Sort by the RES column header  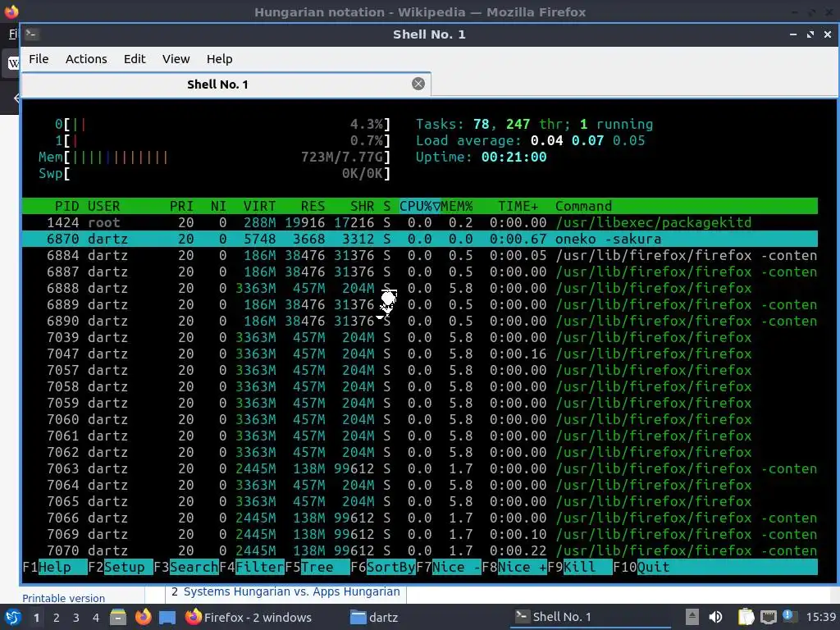[313, 206]
